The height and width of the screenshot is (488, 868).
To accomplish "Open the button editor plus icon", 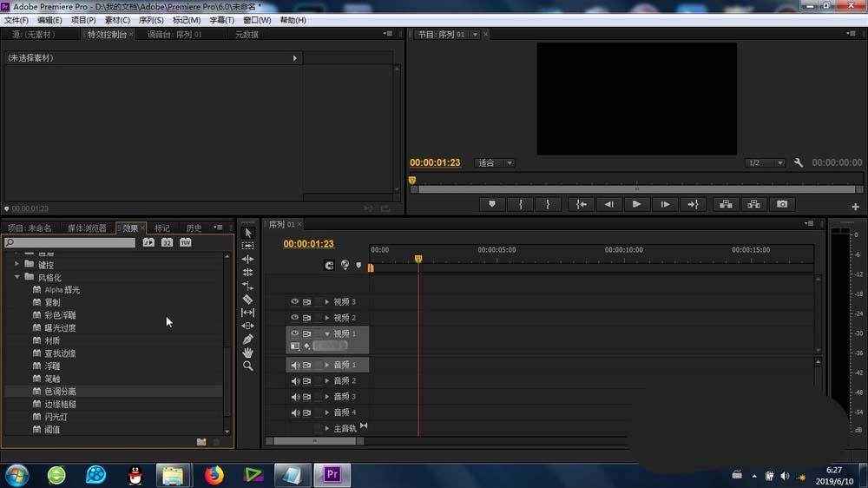I will pos(855,207).
